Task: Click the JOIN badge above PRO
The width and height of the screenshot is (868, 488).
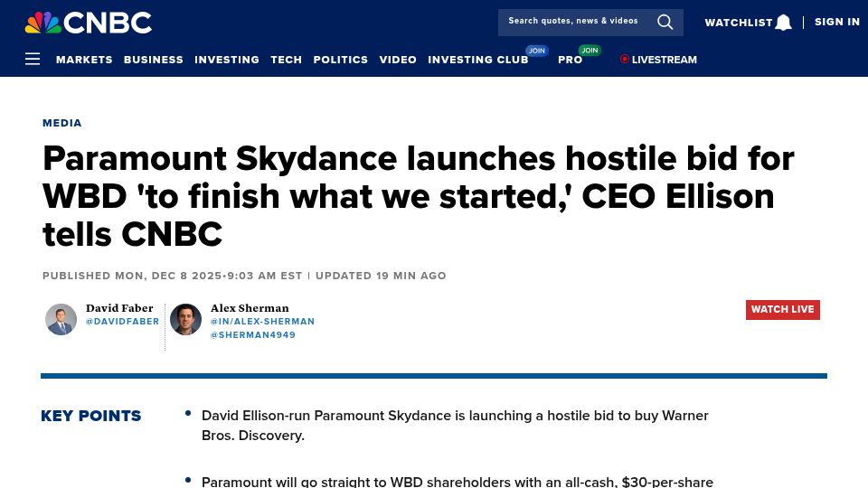Action: 590,51
